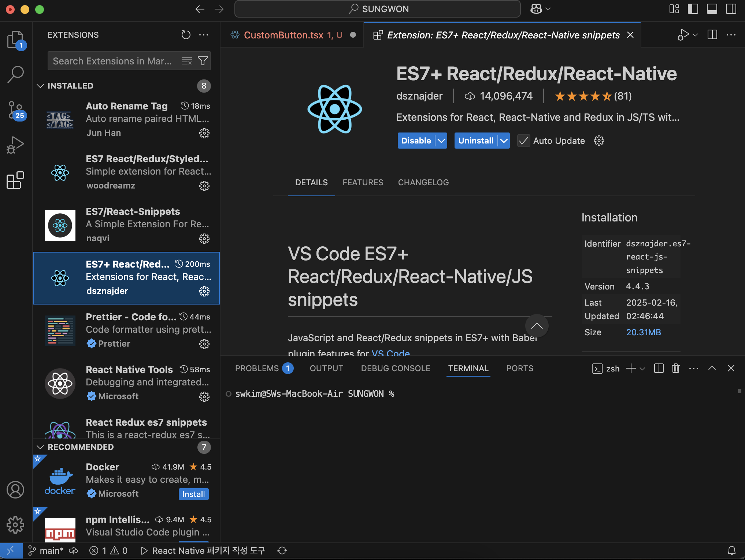Switch to CustomButton.tsx editor tab

[x=292, y=35]
